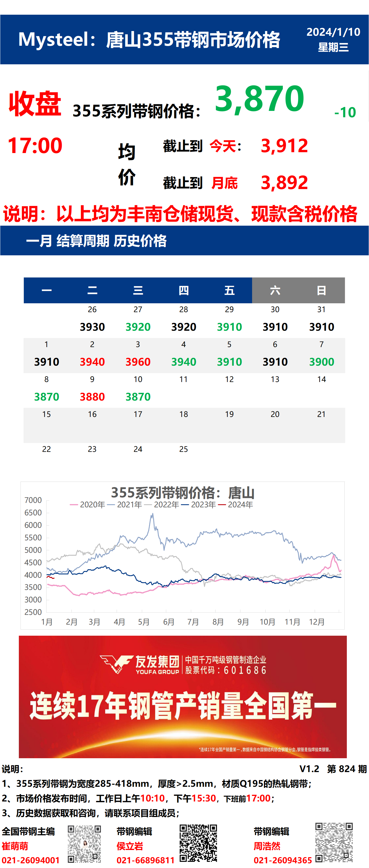Screen dimensions: 369x868
Task: Open the QR code beside 周浩然
Action: pos(334,842)
